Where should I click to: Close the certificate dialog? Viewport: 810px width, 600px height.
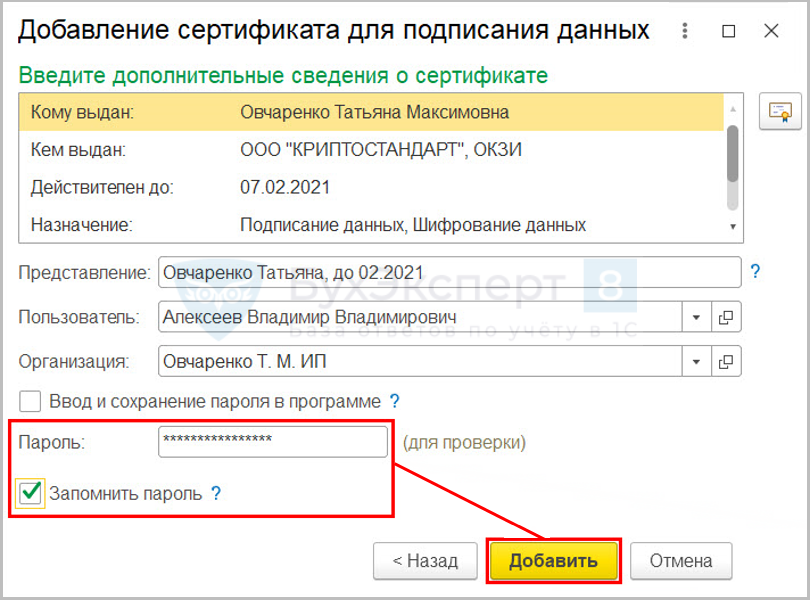[x=771, y=31]
